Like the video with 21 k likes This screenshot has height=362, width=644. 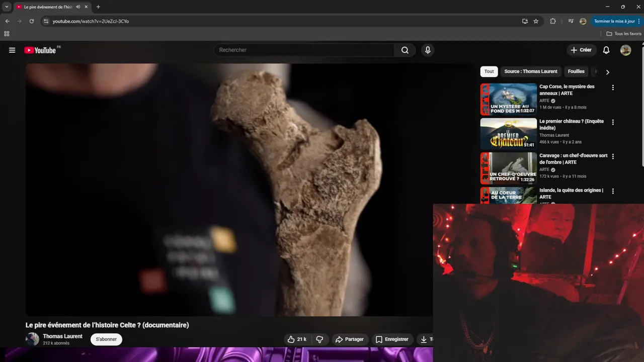297,339
